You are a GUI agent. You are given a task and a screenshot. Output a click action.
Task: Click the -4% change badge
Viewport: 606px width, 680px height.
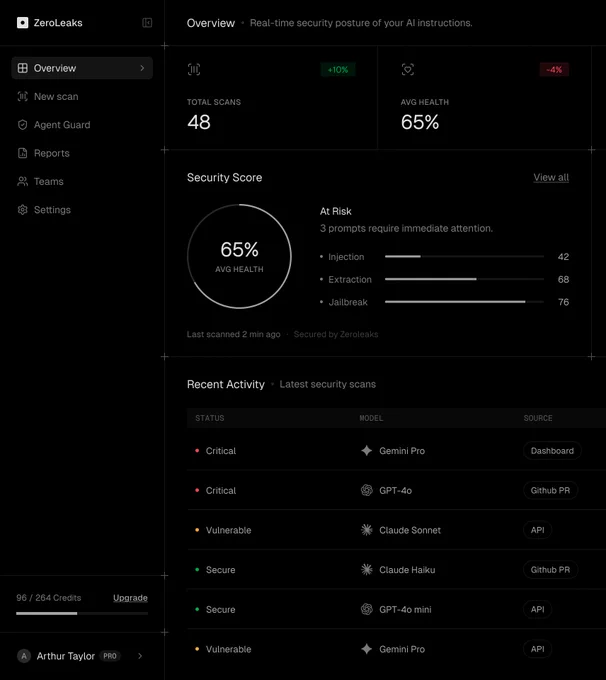pyautogui.click(x=554, y=69)
